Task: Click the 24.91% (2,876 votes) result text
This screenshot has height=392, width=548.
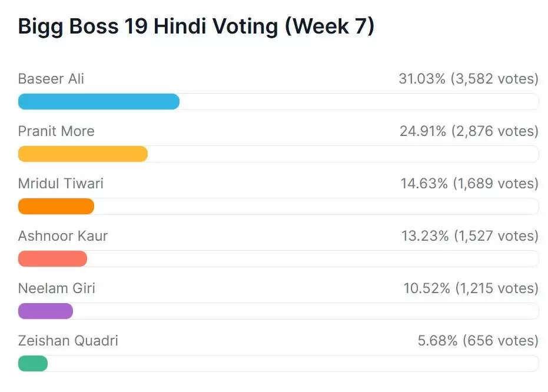Action: [469, 131]
